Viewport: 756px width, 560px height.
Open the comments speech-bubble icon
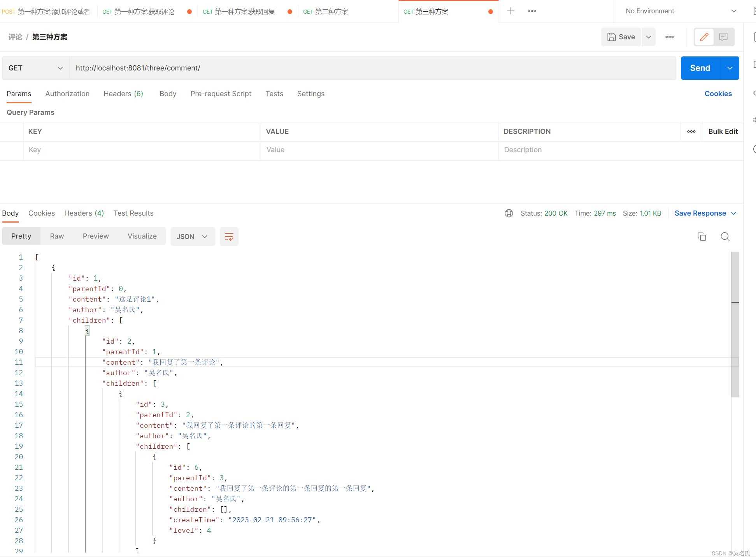pyautogui.click(x=724, y=37)
